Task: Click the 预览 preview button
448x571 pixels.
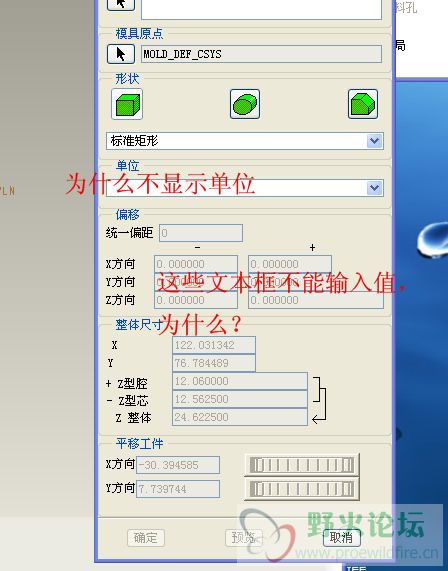Action: pos(244,537)
